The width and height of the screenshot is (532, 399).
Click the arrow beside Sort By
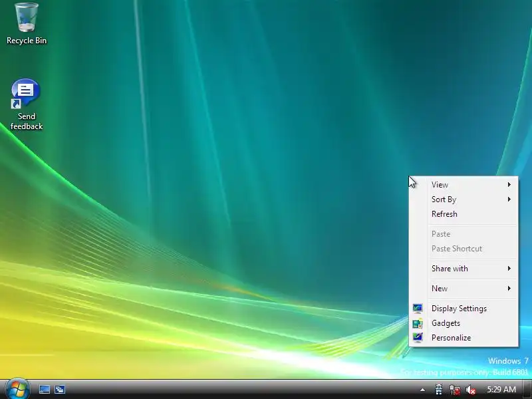click(x=509, y=199)
